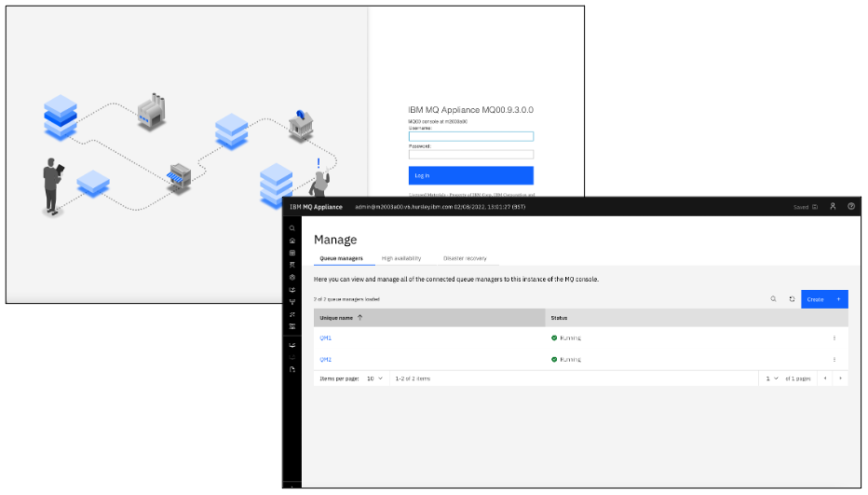Select the cube-shaped icon in the sidebar

coord(292,277)
